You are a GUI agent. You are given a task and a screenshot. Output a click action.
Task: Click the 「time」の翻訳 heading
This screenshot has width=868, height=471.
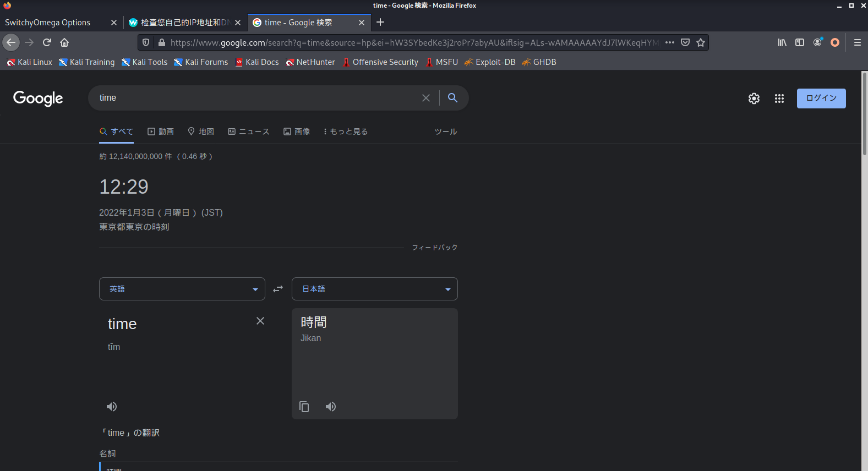(x=130, y=433)
